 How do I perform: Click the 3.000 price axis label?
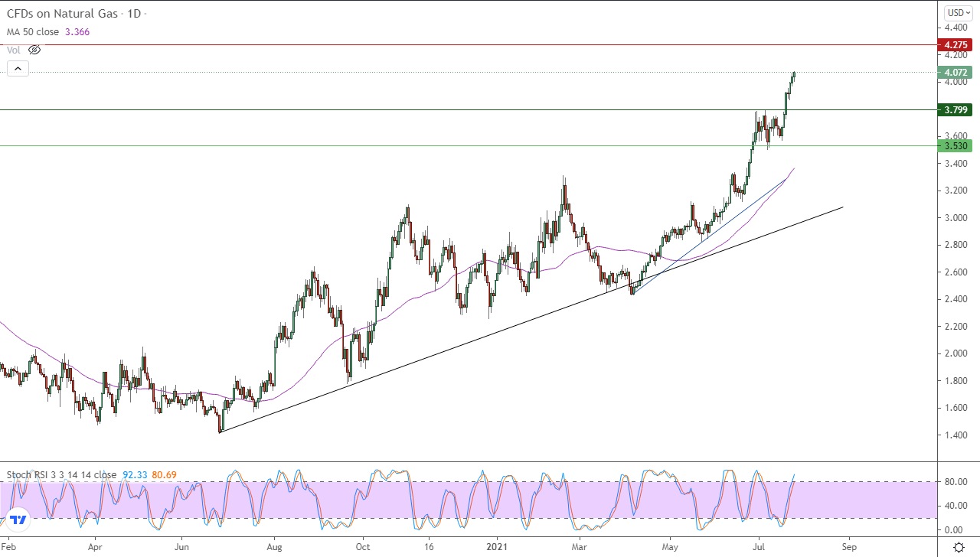[955, 218]
